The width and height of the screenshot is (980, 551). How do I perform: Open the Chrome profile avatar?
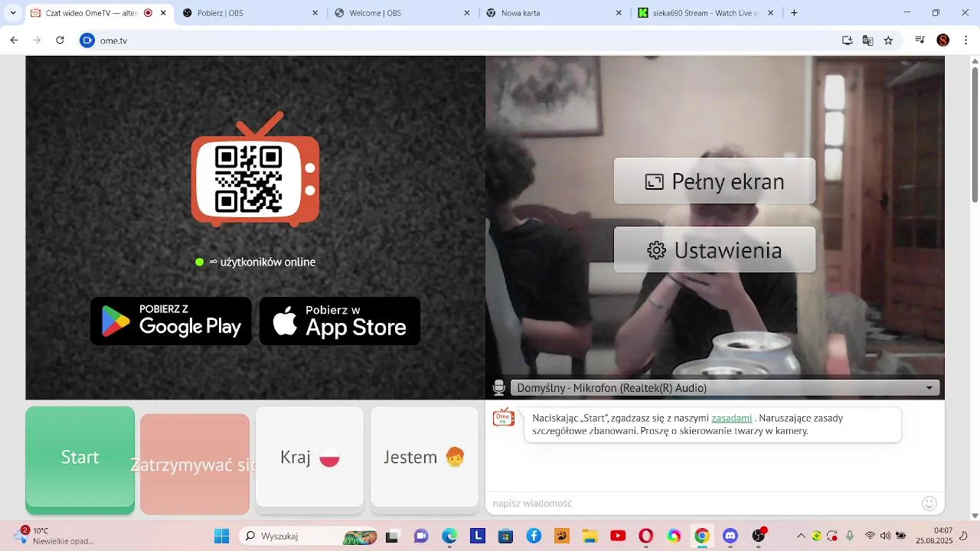click(943, 41)
